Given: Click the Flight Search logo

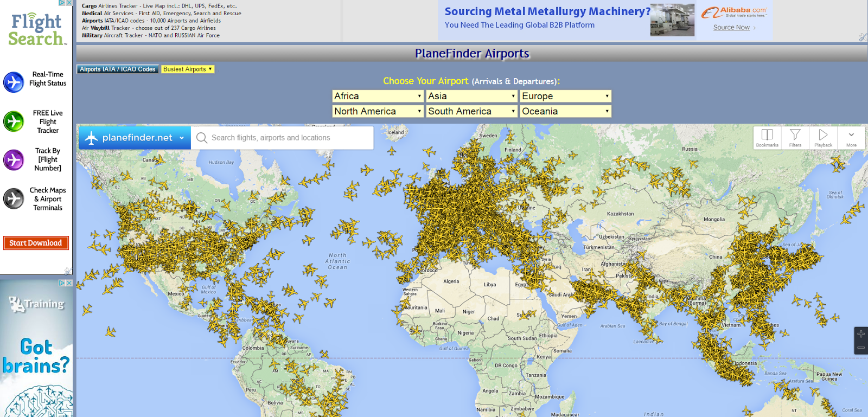Looking at the screenshot, I should [x=36, y=29].
